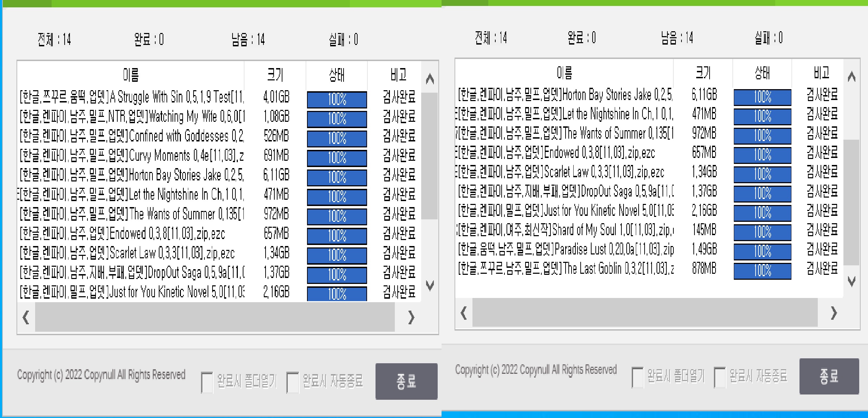Click the scroll up arrow in right window list
Screen dimensions: 868x418
pos(851,77)
